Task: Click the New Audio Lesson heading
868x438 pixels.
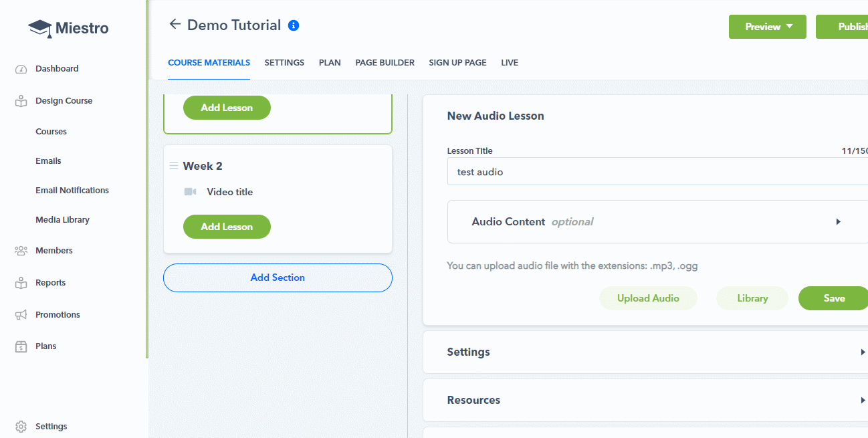Action: pos(496,116)
